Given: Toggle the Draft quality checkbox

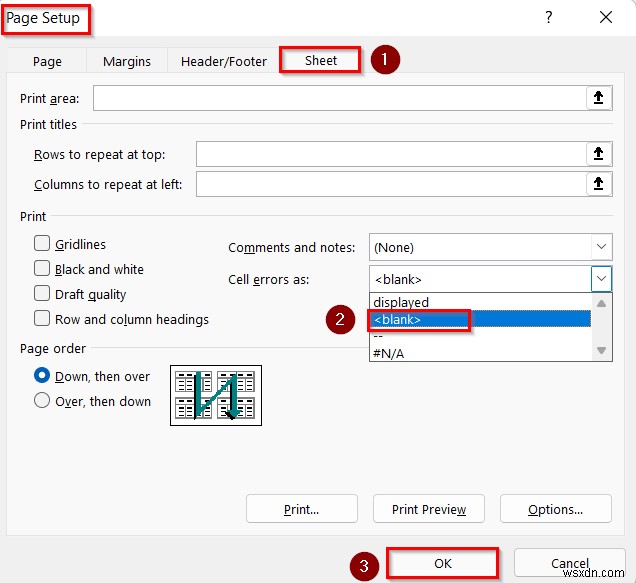Looking at the screenshot, I should [x=42, y=293].
